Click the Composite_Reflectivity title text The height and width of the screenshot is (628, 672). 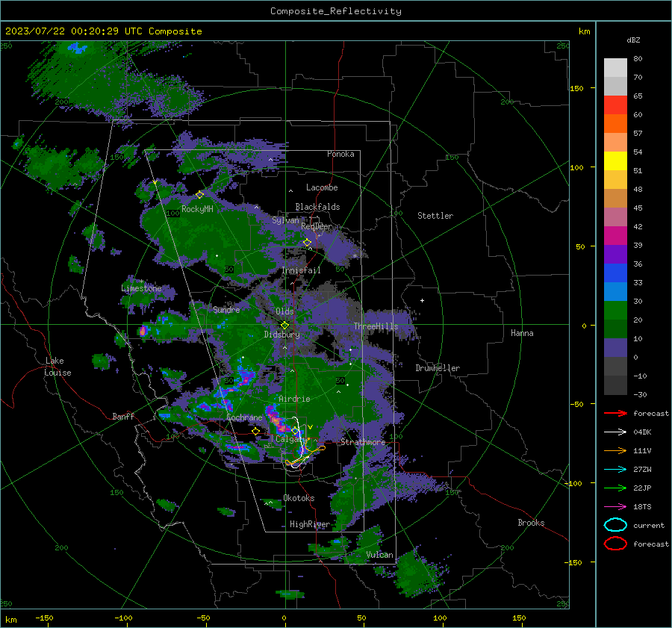tap(336, 11)
